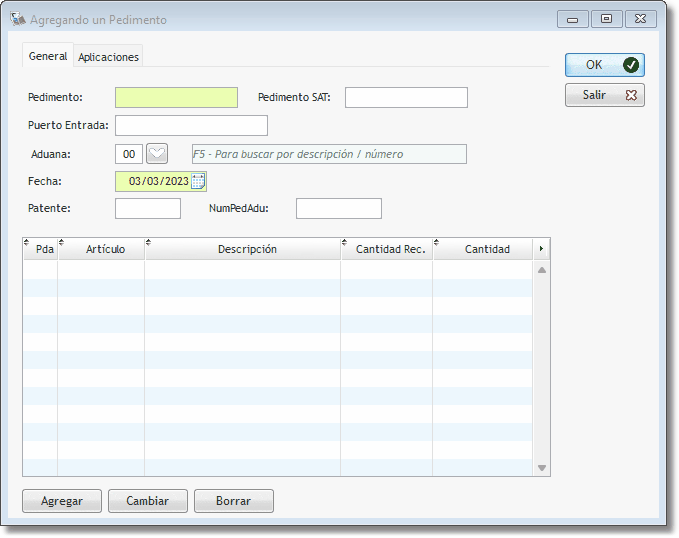Sort by the Descripción column header

tap(243, 249)
